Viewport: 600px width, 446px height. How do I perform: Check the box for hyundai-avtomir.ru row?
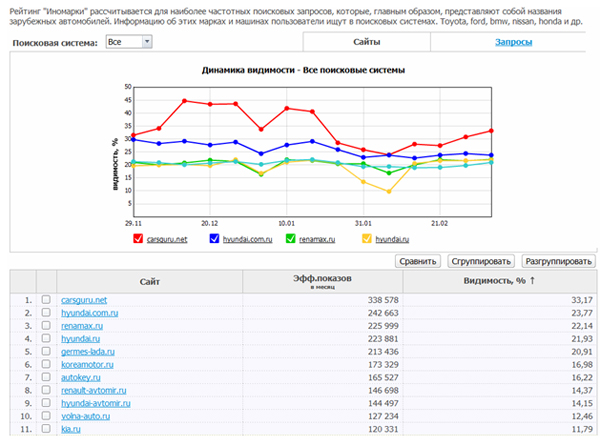coord(46,403)
